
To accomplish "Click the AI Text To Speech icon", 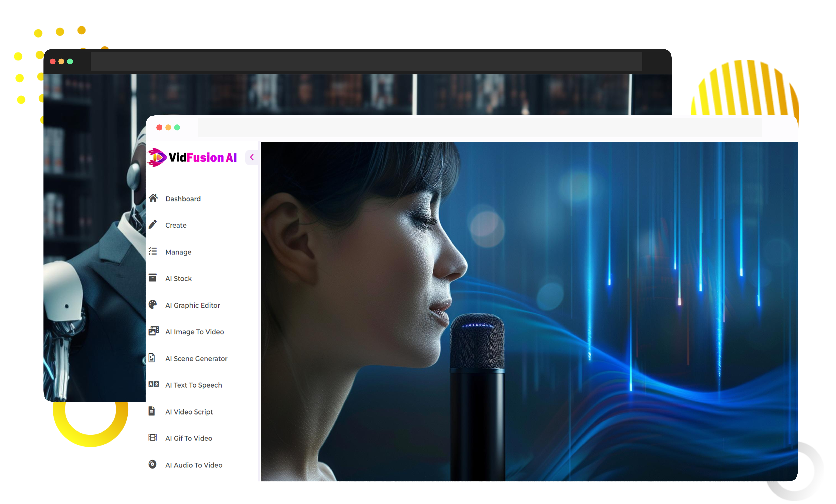I will [x=153, y=384].
